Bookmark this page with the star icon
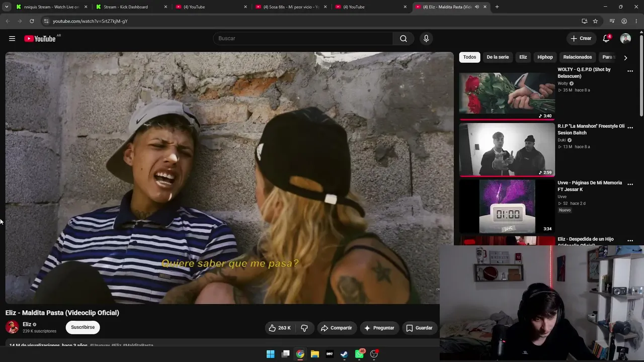The height and width of the screenshot is (362, 644). click(595, 21)
